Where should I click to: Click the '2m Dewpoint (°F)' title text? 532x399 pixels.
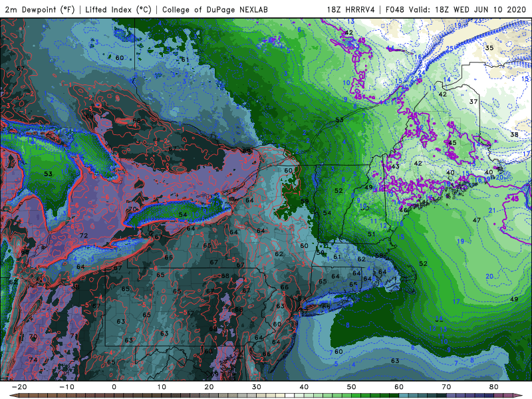(39, 9)
